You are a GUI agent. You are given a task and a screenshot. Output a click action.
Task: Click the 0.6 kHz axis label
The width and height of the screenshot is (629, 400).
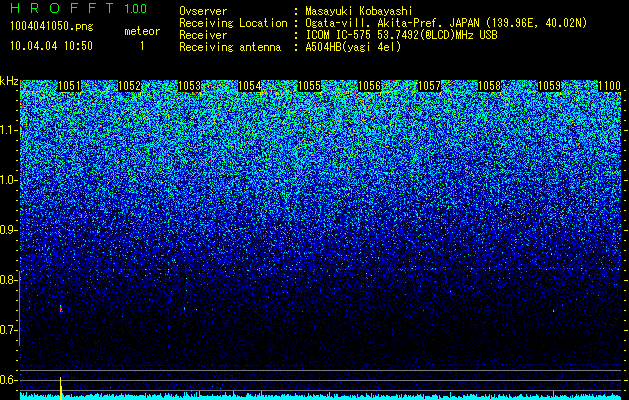tap(8, 380)
